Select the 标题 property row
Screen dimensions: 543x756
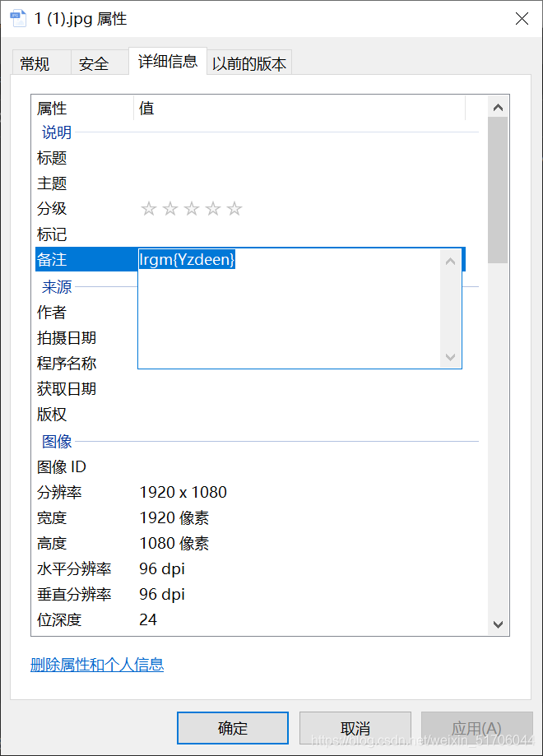coord(251,158)
